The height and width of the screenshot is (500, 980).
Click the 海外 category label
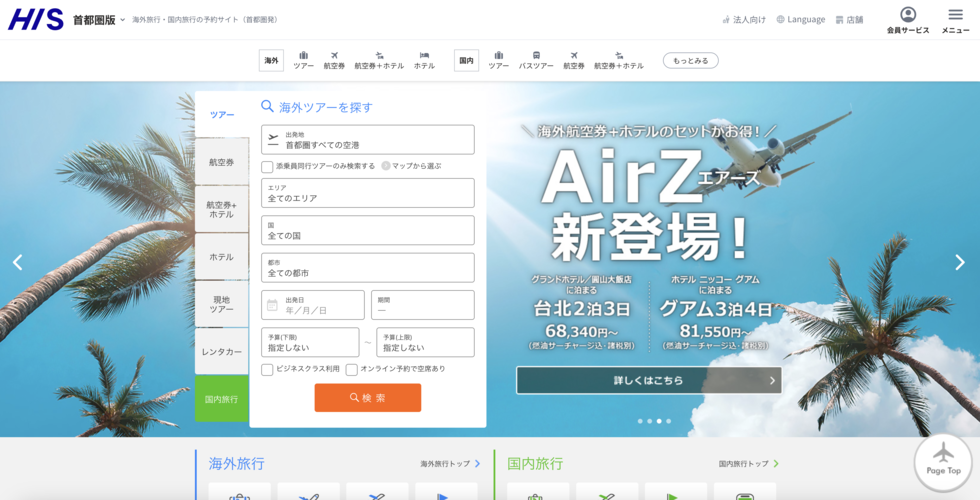pyautogui.click(x=271, y=61)
